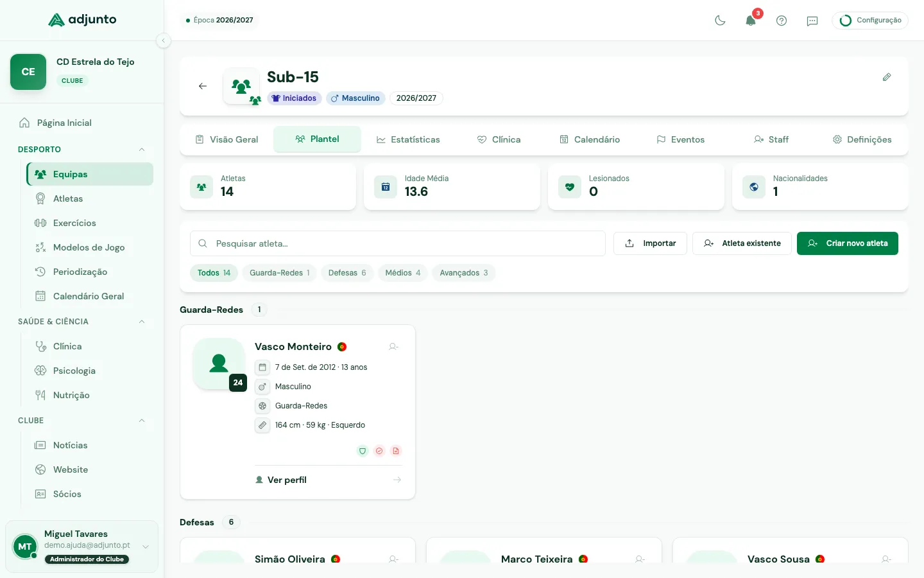Click the 2026/2027 season tag
The height and width of the screenshot is (578, 924).
point(416,98)
